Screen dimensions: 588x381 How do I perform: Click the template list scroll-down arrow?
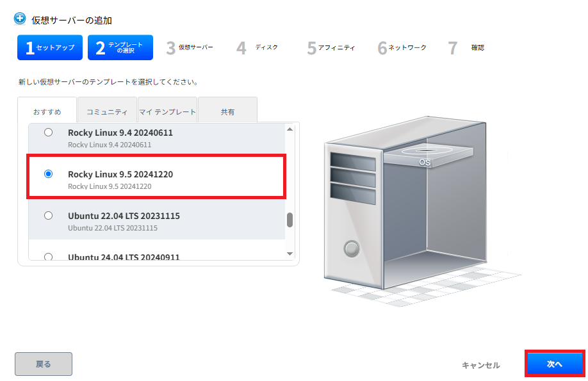pos(290,254)
